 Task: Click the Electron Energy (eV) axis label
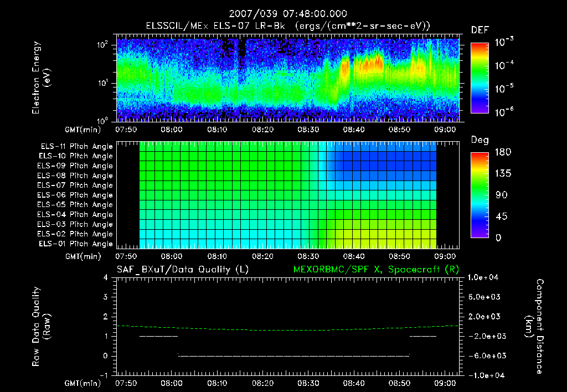(x=41, y=78)
